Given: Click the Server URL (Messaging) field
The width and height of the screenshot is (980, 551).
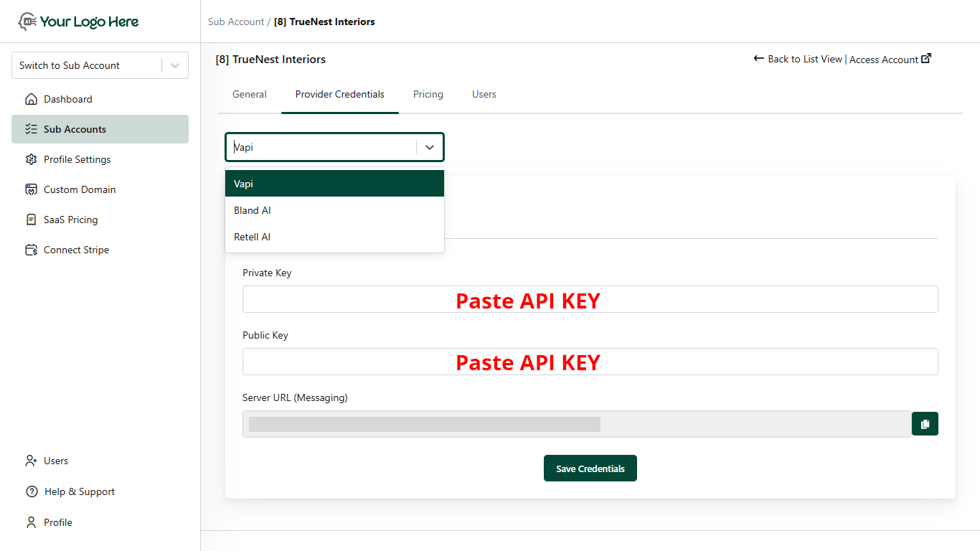Looking at the screenshot, I should click(x=577, y=424).
